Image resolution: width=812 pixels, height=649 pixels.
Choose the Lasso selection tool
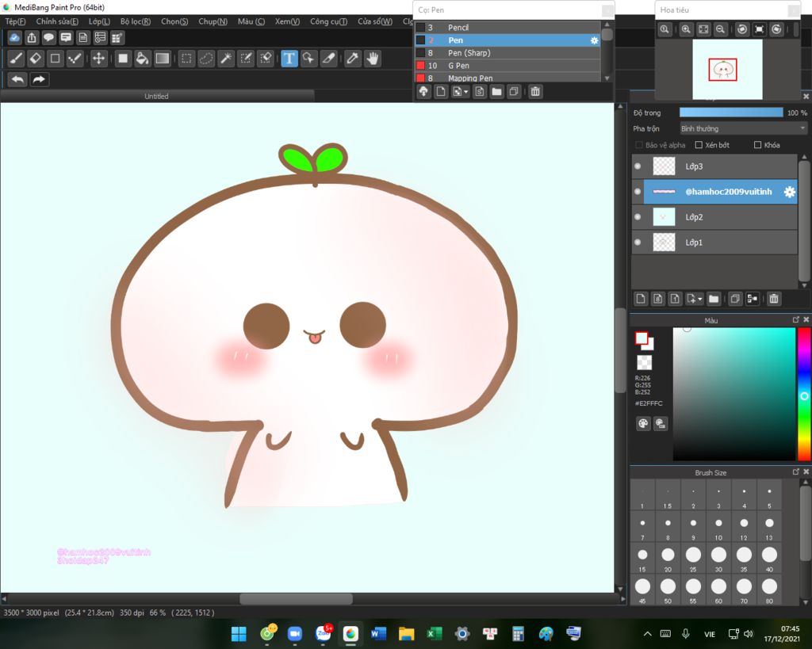point(206,59)
